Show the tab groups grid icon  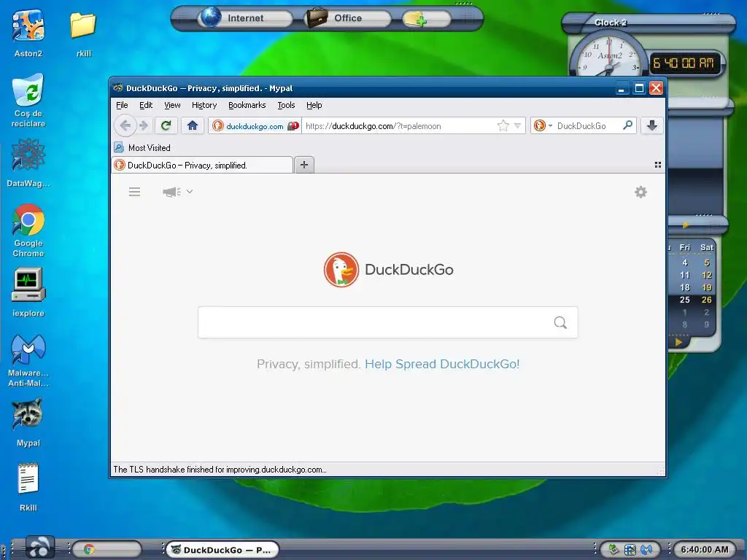tap(658, 165)
